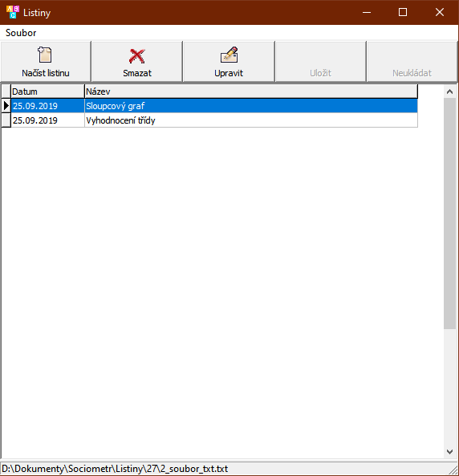Click the status bar file path
459x476 pixels.
pos(115,469)
